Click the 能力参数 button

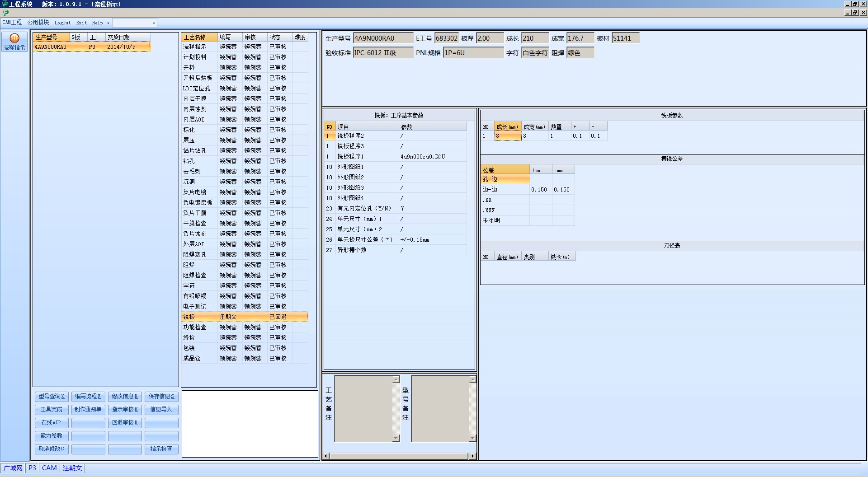pyautogui.click(x=52, y=436)
